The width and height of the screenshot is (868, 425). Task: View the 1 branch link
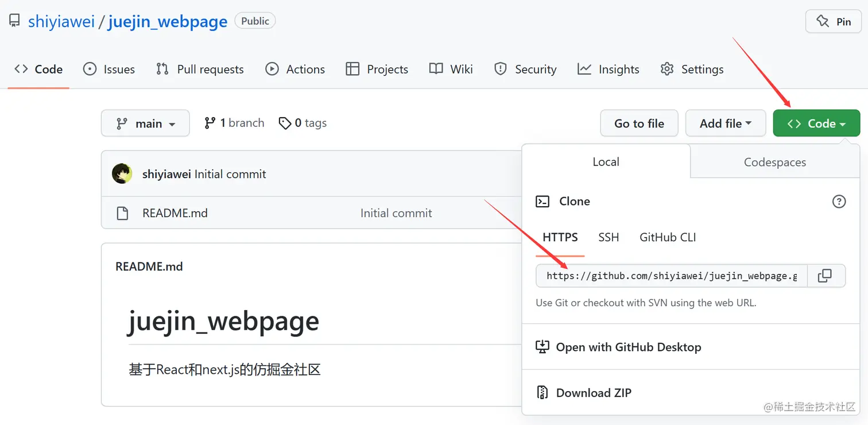[234, 123]
